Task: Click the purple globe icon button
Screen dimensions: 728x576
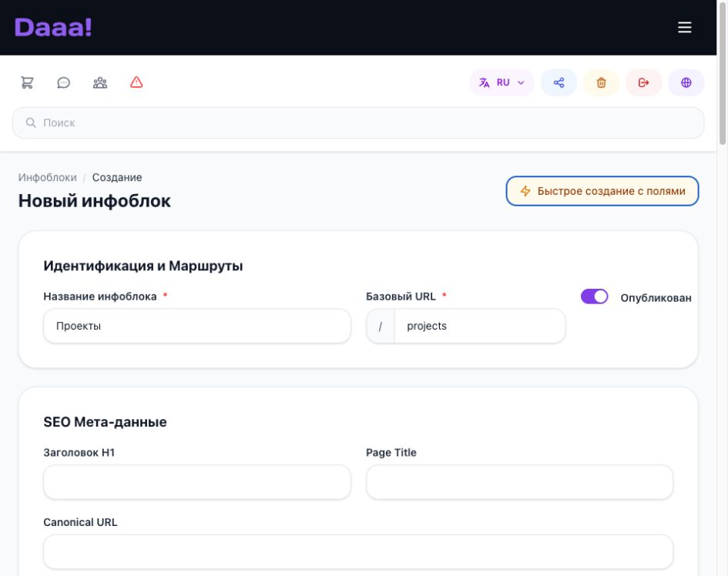Action: 686,82
